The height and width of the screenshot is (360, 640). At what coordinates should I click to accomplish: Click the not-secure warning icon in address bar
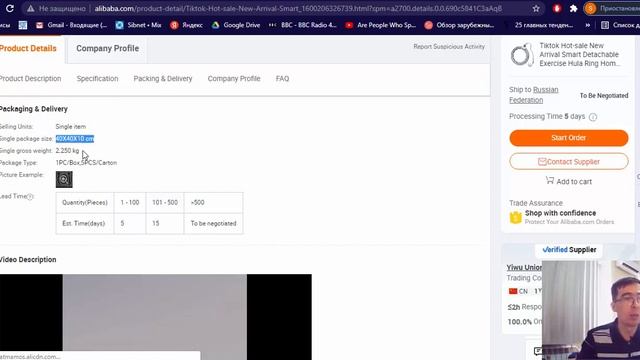(31, 9)
